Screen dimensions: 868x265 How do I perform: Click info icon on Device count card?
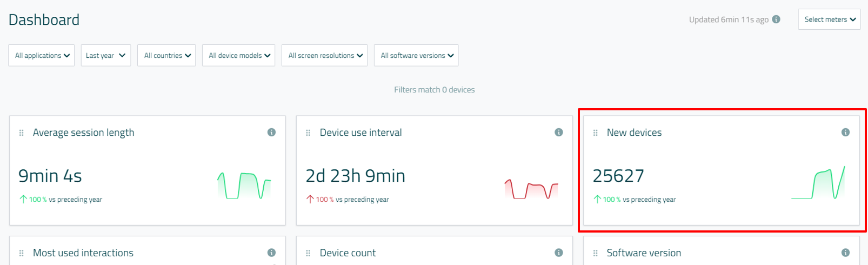559,253
